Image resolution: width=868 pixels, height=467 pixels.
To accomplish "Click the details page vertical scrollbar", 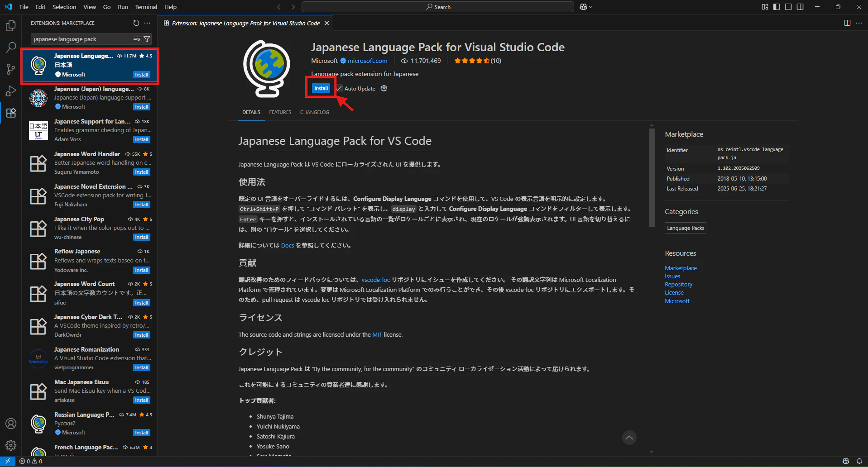I will 652,177.
